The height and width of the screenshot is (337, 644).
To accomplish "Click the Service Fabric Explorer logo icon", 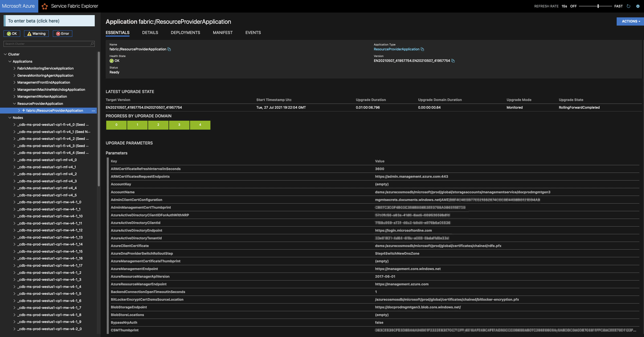I will point(45,6).
